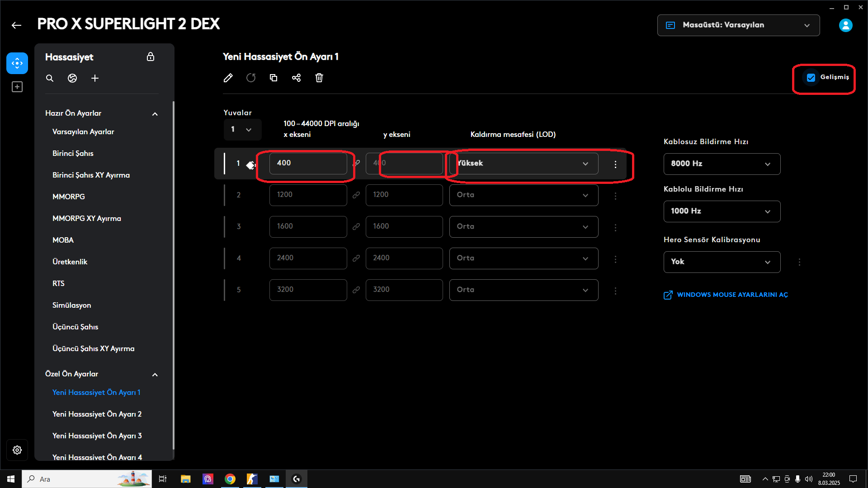Delete preset with trash icon
Image resolution: width=868 pixels, height=488 pixels.
(x=319, y=78)
